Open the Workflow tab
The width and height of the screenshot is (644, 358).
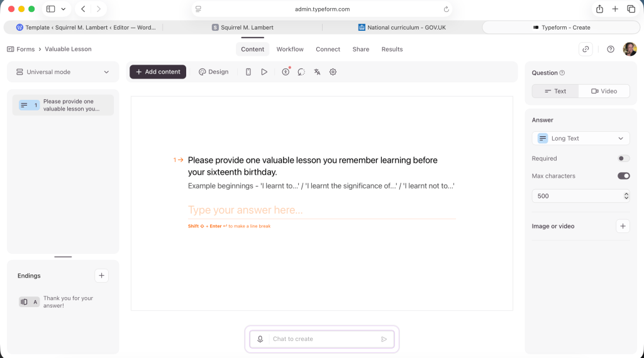[x=290, y=49]
